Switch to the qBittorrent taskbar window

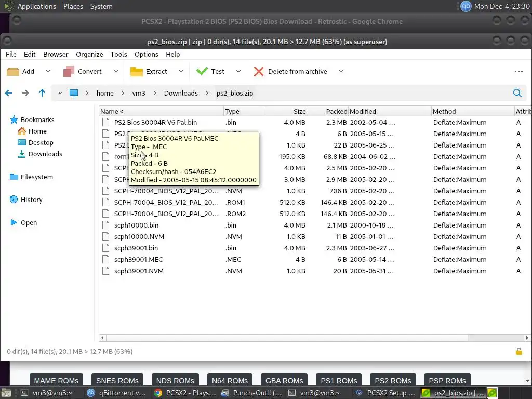coord(116,393)
